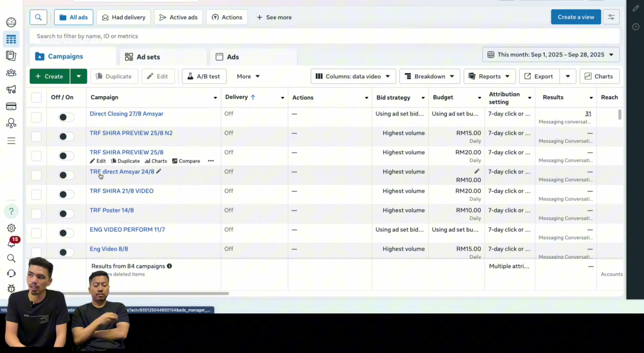
Task: Select the Had delivery filter
Action: (x=124, y=17)
